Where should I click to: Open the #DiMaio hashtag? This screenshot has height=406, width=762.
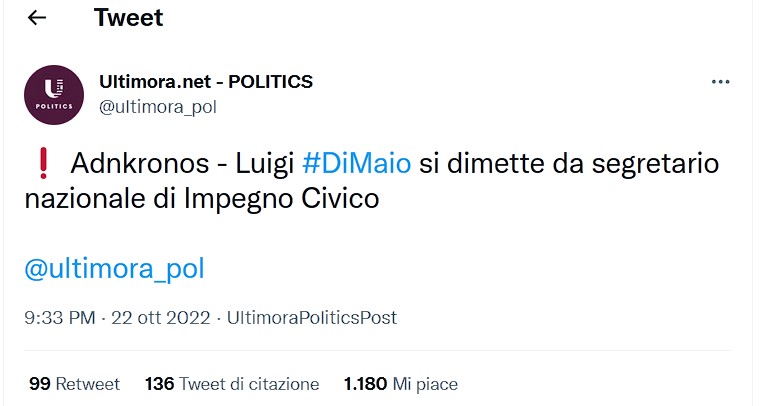[355, 163]
